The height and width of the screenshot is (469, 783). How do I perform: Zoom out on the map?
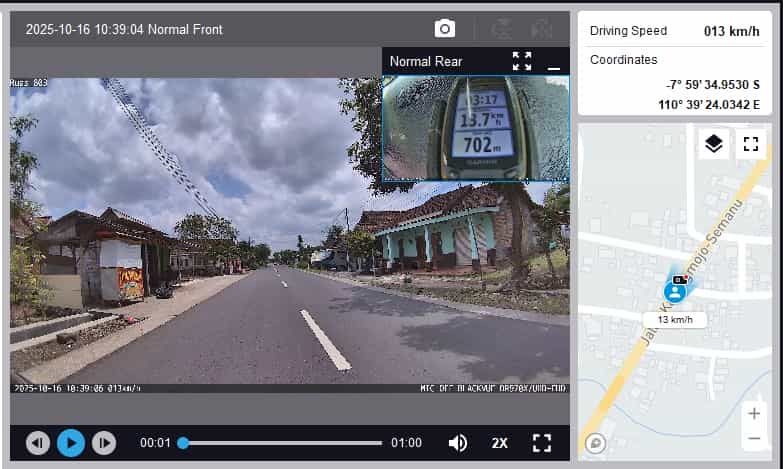tap(753, 438)
